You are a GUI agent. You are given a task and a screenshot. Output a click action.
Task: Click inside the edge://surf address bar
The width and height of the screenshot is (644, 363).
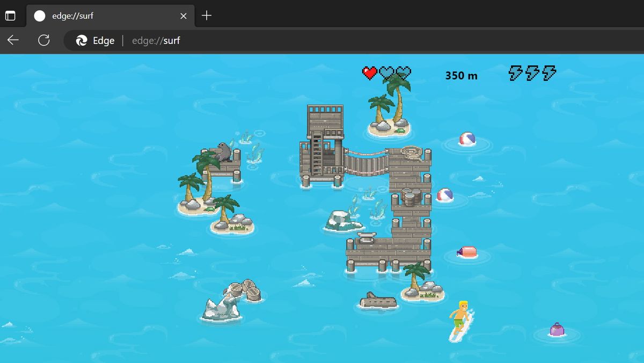(156, 40)
